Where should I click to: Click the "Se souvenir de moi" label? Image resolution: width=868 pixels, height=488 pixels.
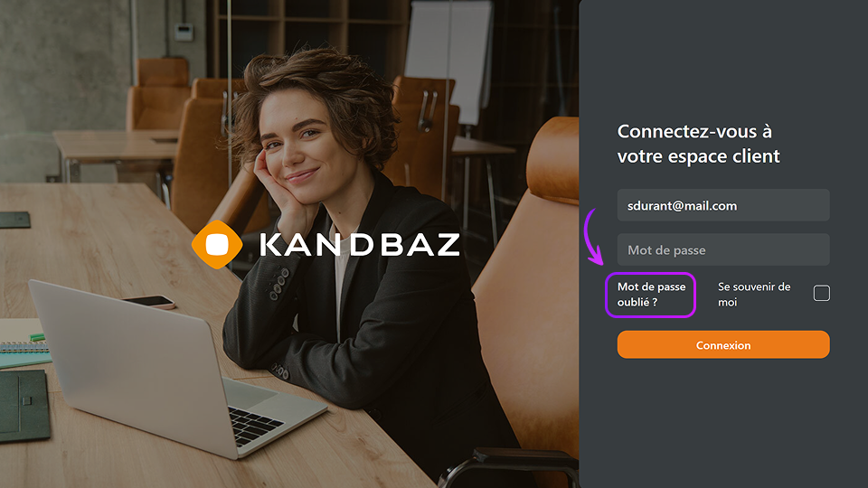point(754,294)
